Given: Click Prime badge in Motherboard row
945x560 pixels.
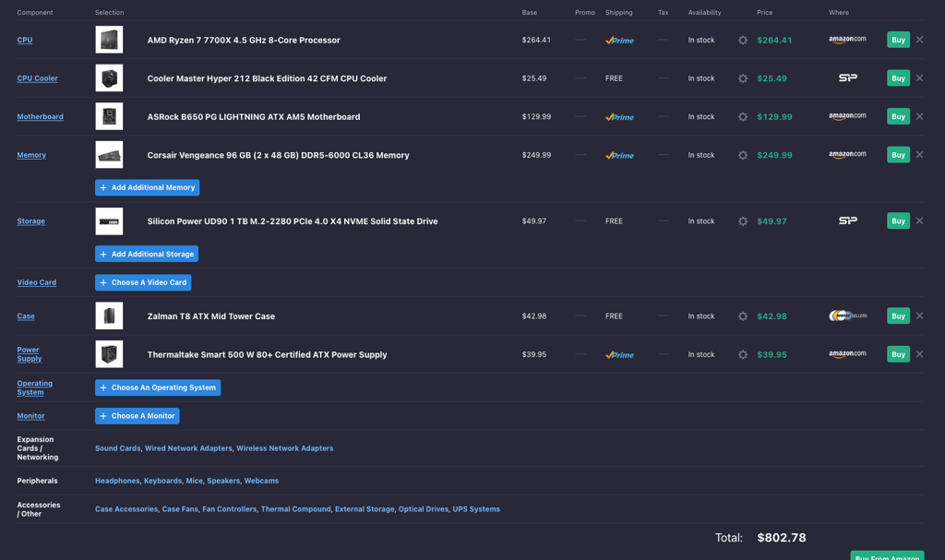Looking at the screenshot, I should pos(619,117).
